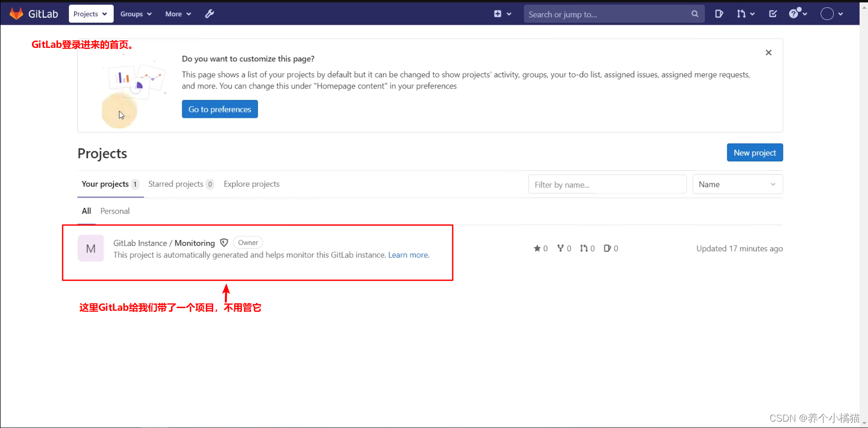Open the plus create-new dropdown
868x428 pixels.
coord(503,14)
